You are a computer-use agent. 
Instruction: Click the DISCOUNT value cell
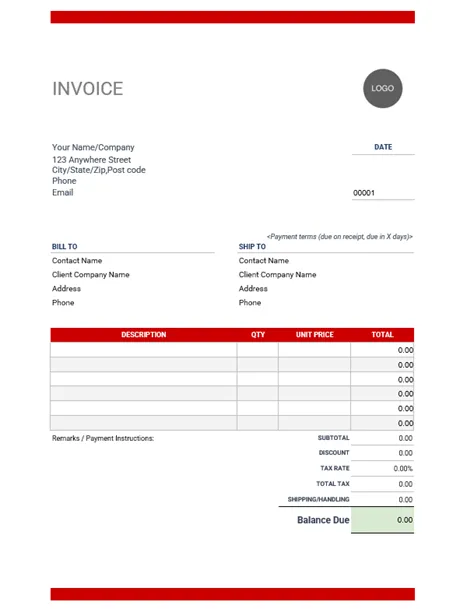pyautogui.click(x=382, y=453)
